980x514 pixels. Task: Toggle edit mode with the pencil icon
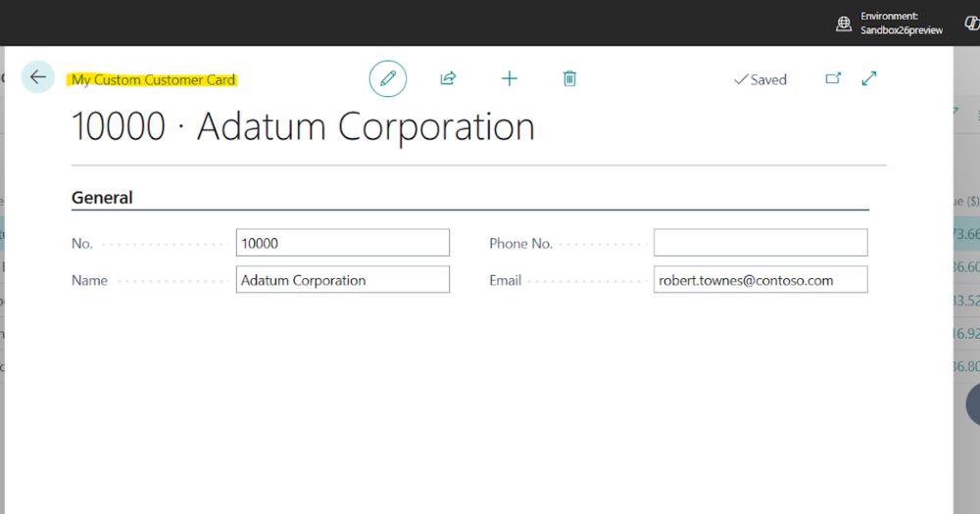pos(387,78)
